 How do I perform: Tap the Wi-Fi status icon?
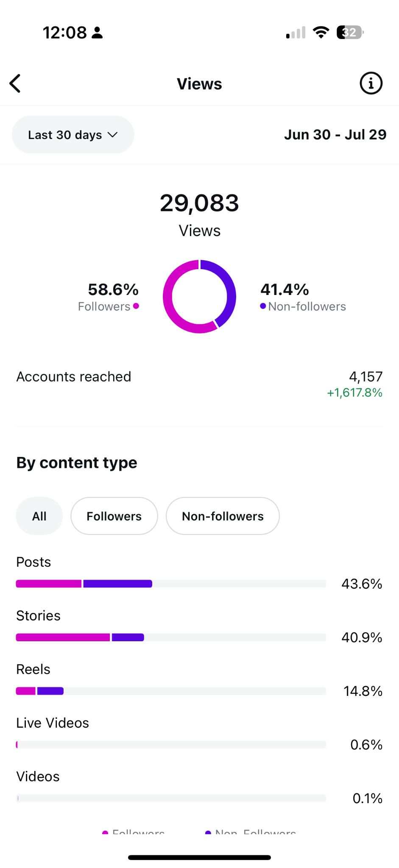(x=321, y=32)
